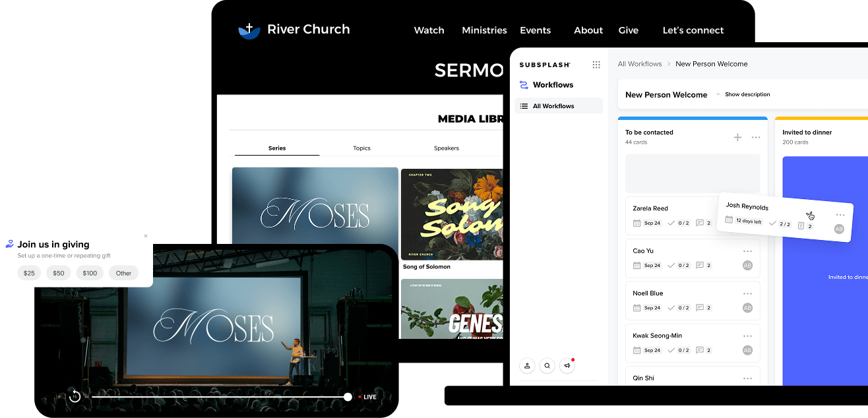Click the Qin Shi card name
The width and height of the screenshot is (868, 418).
pyautogui.click(x=643, y=378)
